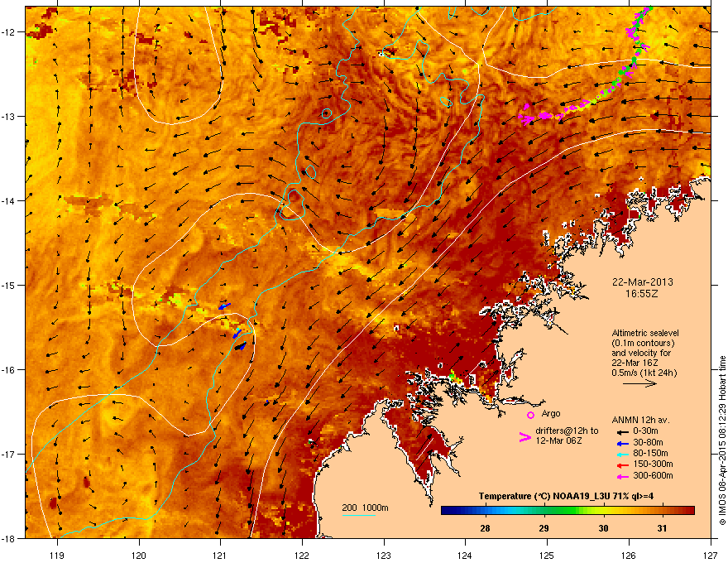Select the black 0-30m arrow legend symbol
Image resolution: width=728 pixels, height=563 pixels.
tap(623, 432)
